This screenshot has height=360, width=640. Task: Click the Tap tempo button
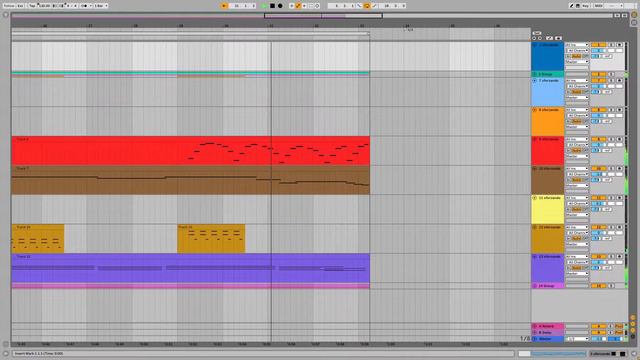click(x=32, y=6)
